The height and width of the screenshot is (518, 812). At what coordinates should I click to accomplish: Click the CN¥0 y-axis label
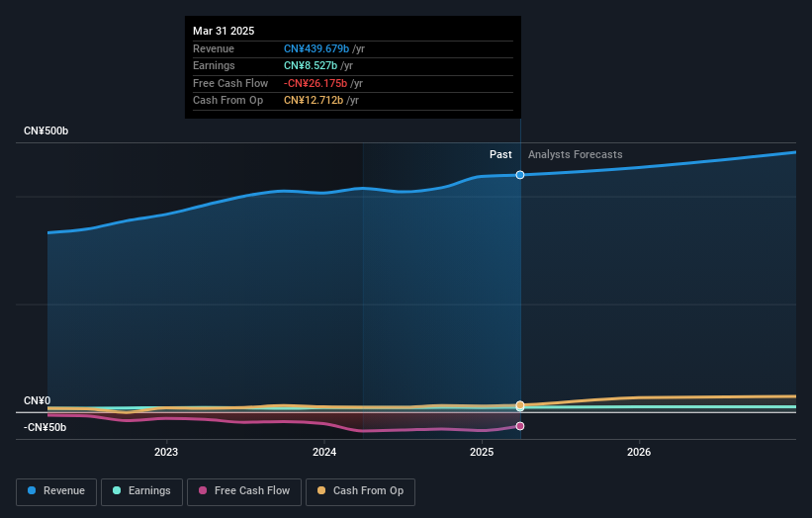[38, 400]
